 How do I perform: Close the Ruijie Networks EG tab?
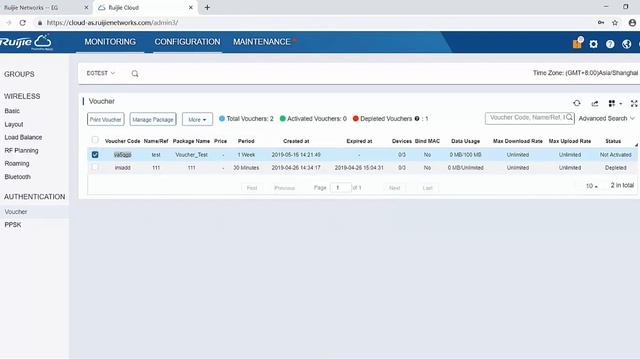[86, 7]
